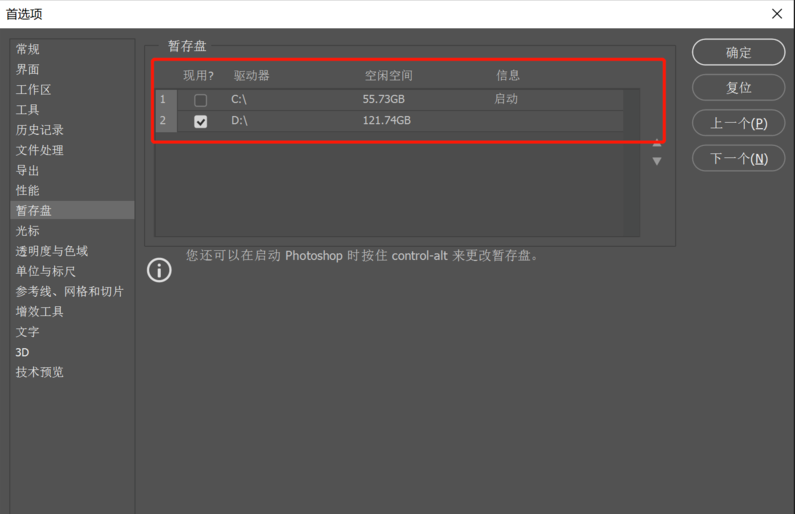Open the 界面 preferences category
The width and height of the screenshot is (795, 514).
tap(28, 69)
